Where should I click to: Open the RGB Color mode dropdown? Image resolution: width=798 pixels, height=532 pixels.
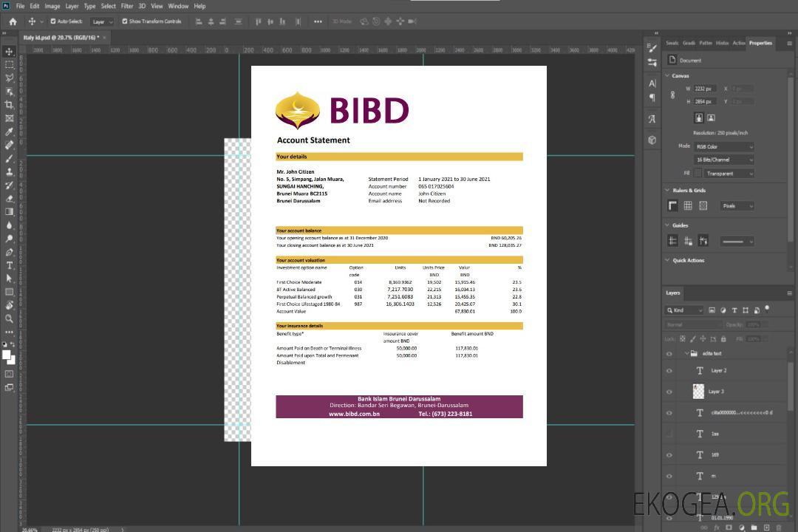723,146
